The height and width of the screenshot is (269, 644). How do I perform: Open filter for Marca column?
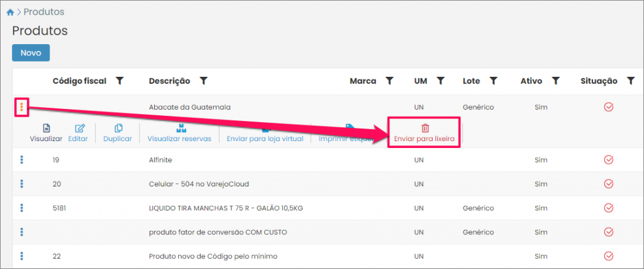(389, 81)
